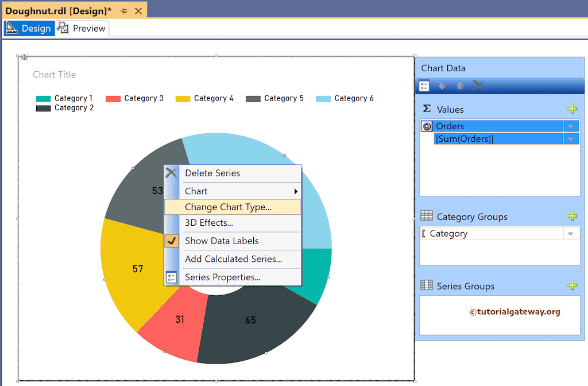This screenshot has height=386, width=588.
Task: Add a new value with the Values plus icon
Action: pos(572,109)
